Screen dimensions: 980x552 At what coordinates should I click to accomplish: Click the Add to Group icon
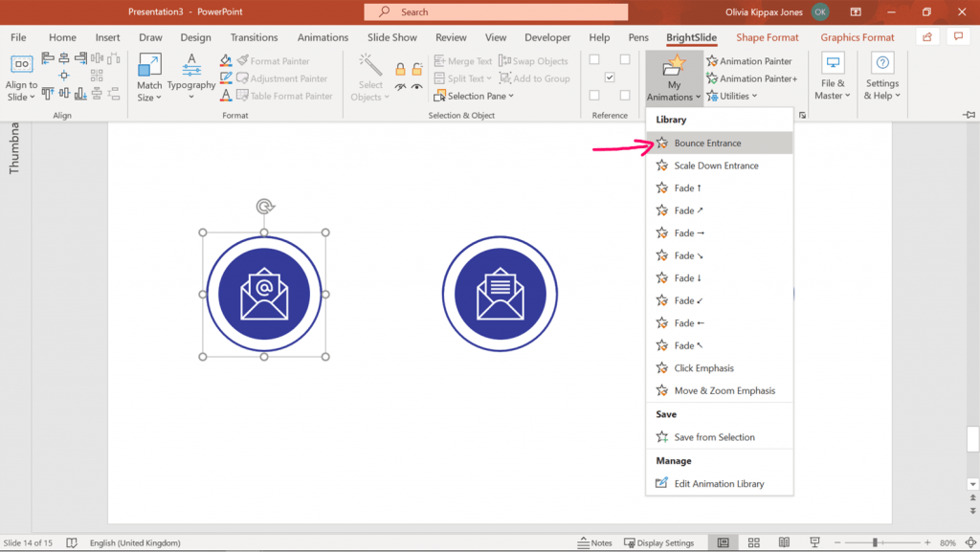[505, 78]
